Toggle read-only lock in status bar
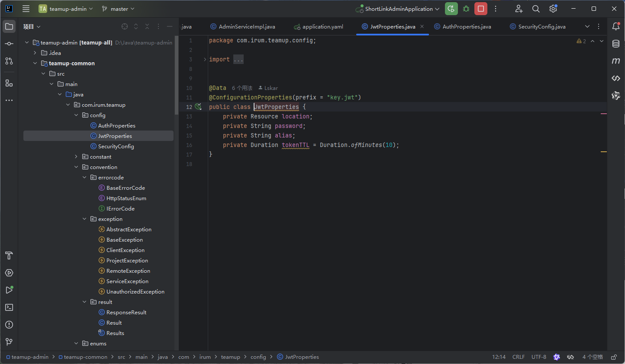This screenshot has height=364, width=625. pos(614,357)
